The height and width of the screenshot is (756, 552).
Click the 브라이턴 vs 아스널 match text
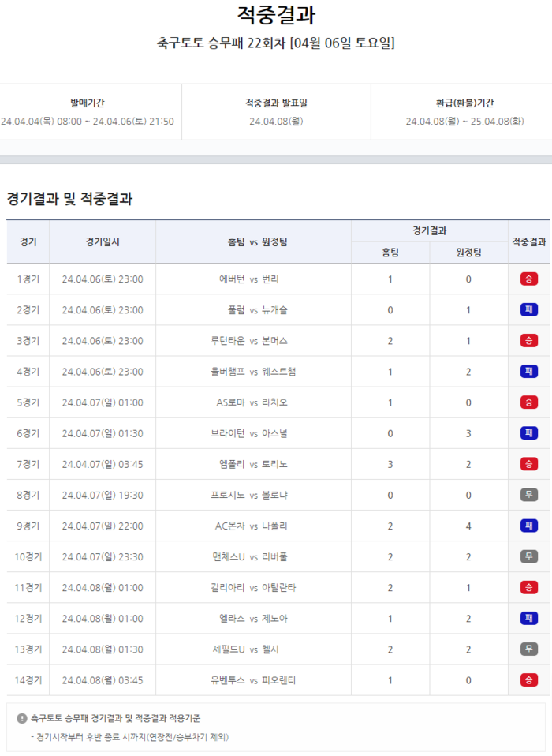[x=249, y=433]
